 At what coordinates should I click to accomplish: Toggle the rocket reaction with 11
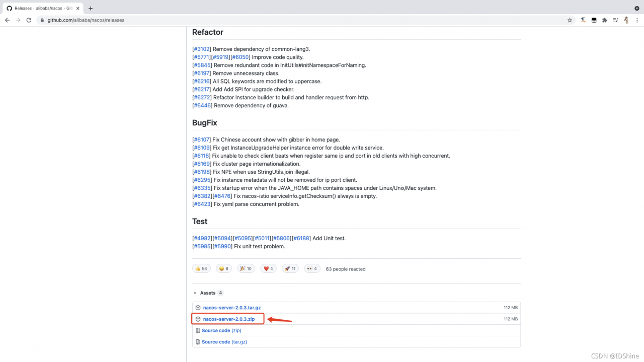tap(290, 269)
